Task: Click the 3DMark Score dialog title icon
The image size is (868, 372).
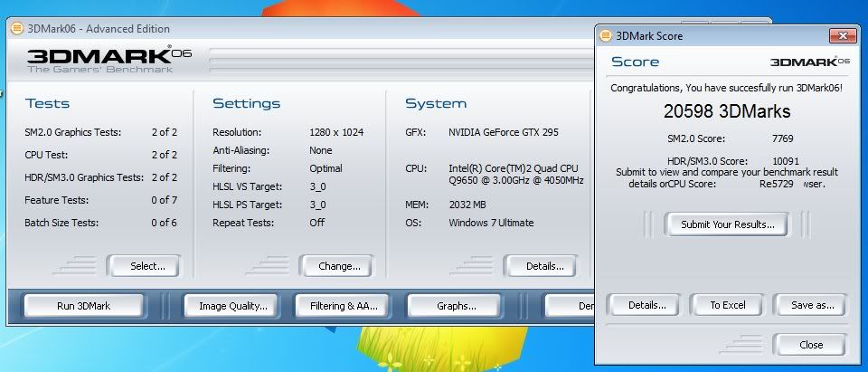Action: tap(606, 36)
